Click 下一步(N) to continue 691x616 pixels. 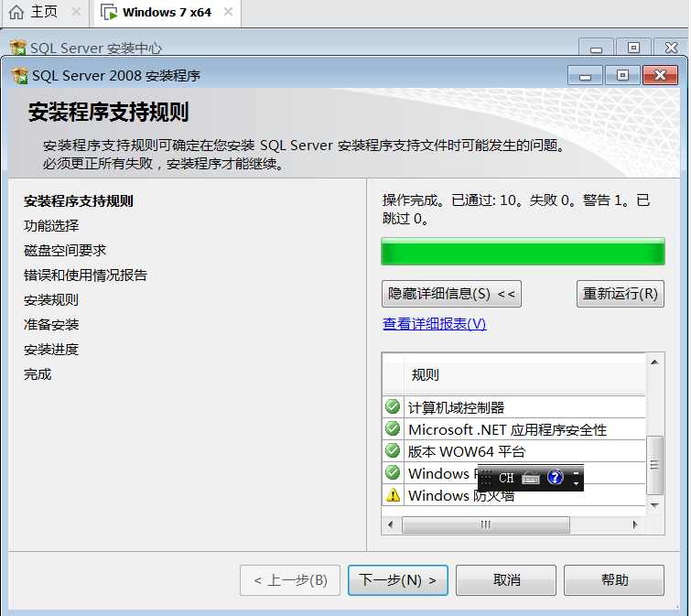(398, 580)
